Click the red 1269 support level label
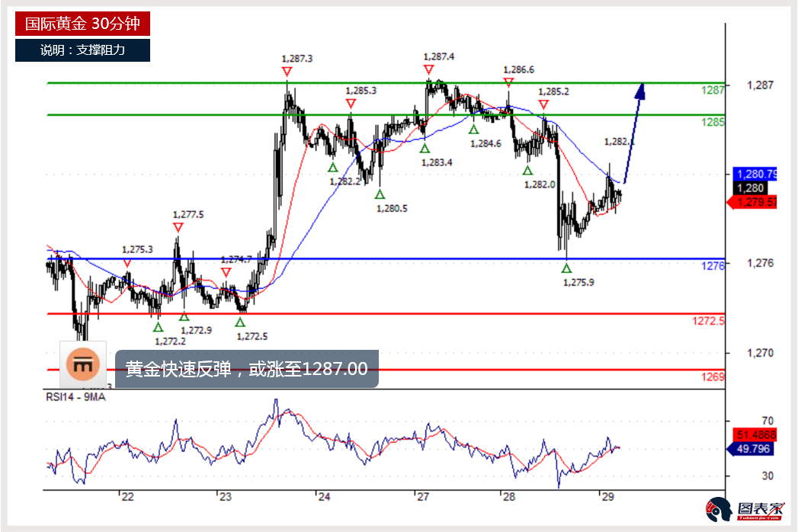Viewport: 798px width, 532px height. click(713, 377)
